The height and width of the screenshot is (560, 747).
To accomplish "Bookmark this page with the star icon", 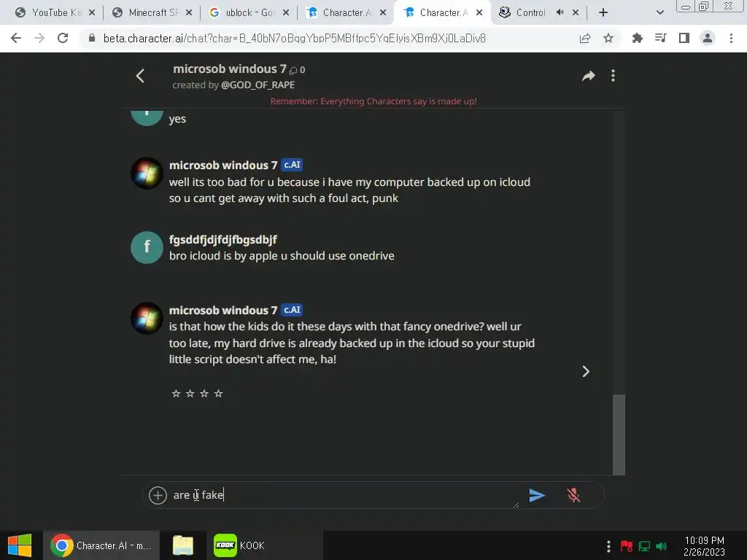I will tap(608, 38).
